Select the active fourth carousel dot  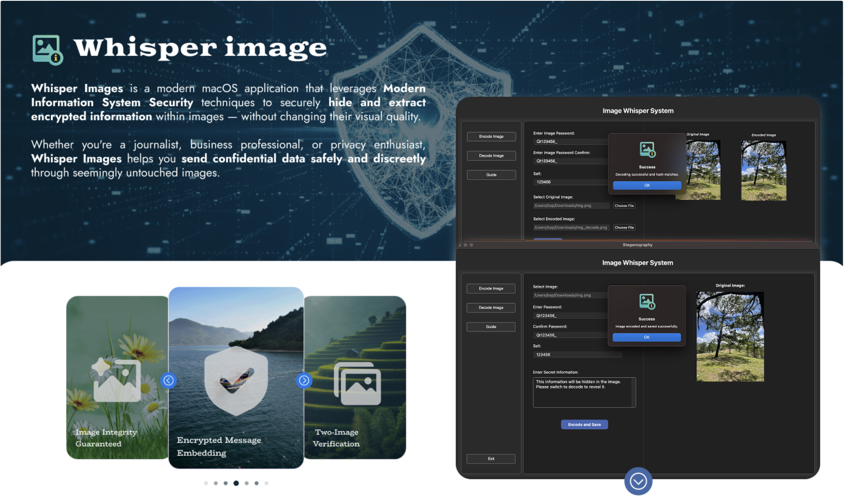pos(236,483)
